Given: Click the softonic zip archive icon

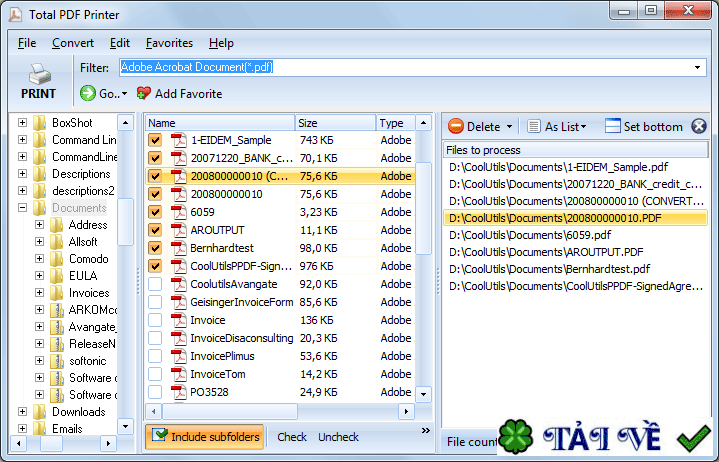Looking at the screenshot, I should click(56, 361).
